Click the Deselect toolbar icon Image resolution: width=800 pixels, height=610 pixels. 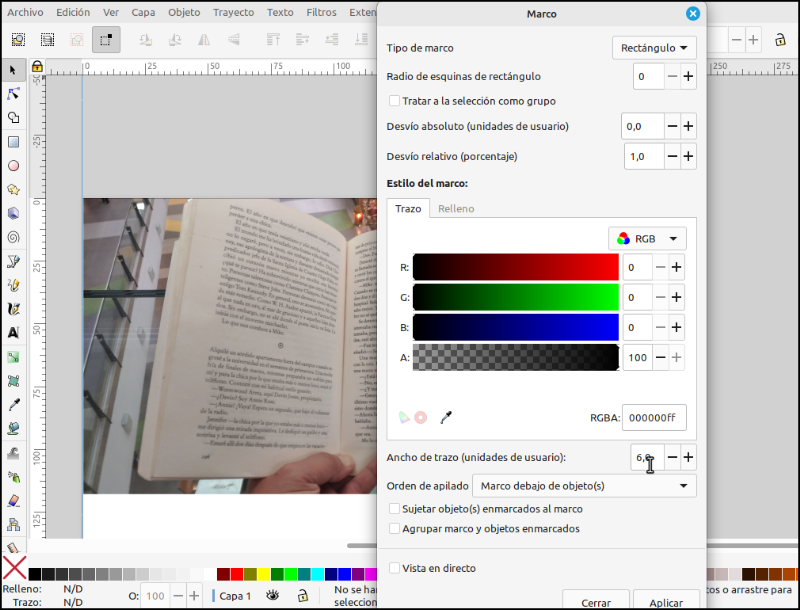(77, 39)
